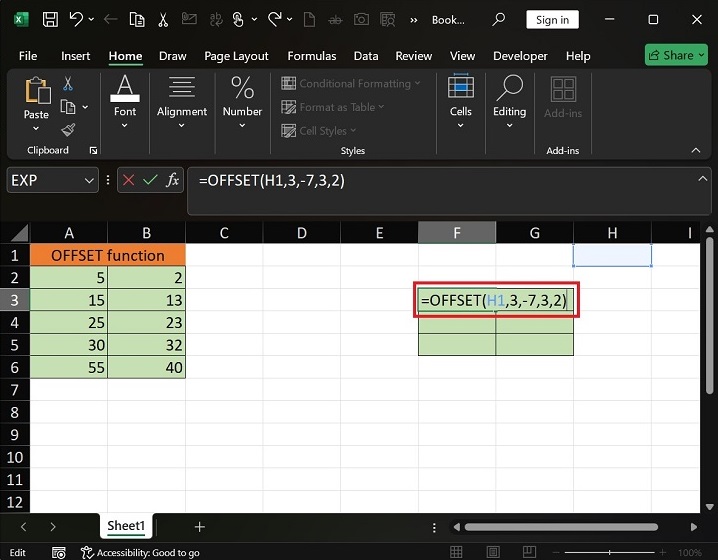Click the scissors Cut icon in the title bar
The height and width of the screenshot is (560, 718).
click(163, 19)
